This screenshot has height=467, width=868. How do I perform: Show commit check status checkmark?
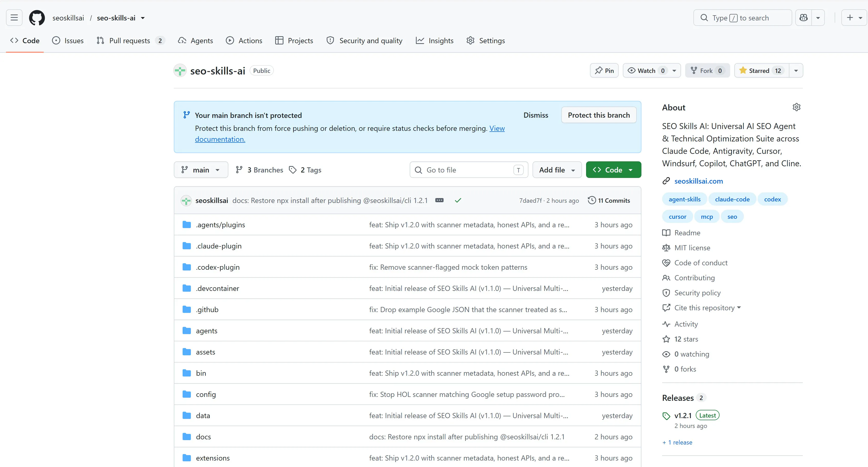click(x=458, y=200)
